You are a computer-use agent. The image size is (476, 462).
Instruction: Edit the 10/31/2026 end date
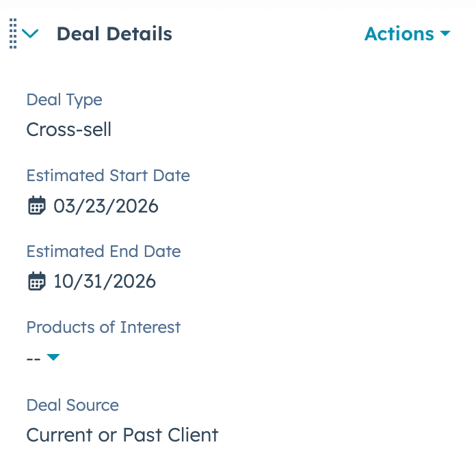click(105, 282)
